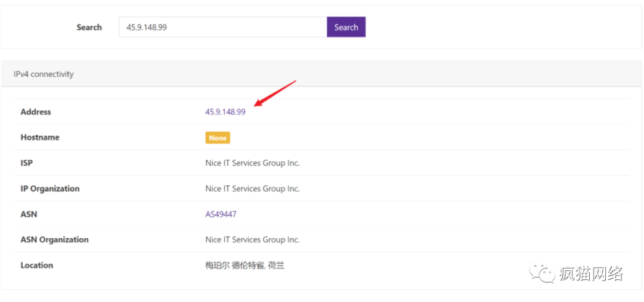The height and width of the screenshot is (302, 644).
Task: Select ASN Organization value text
Action: point(253,239)
